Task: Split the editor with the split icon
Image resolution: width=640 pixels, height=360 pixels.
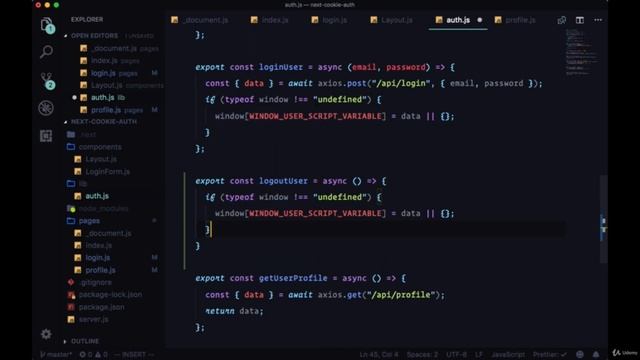Action: [580, 20]
